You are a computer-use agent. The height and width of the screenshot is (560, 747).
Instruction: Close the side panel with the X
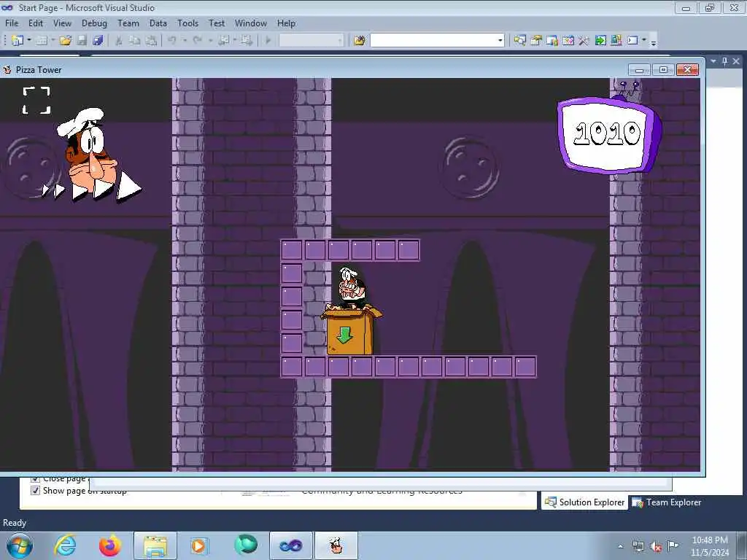(736, 61)
